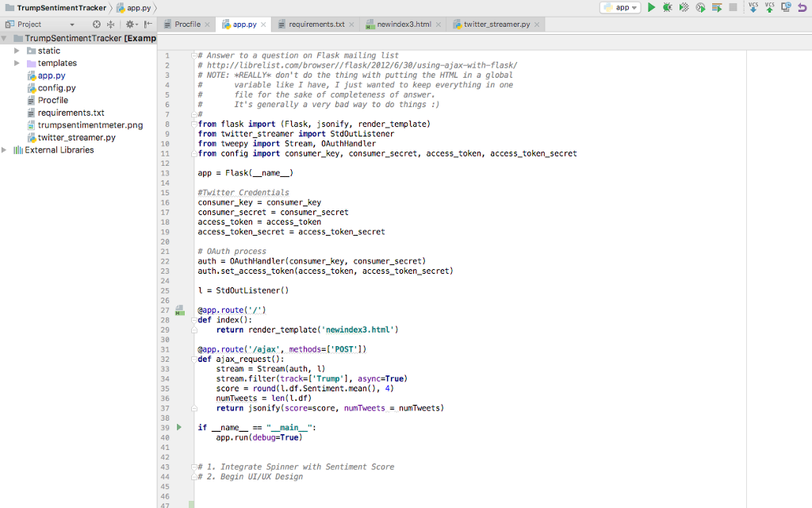Run the app configuration with green play button
This screenshot has width=812, height=508.
[x=651, y=7]
